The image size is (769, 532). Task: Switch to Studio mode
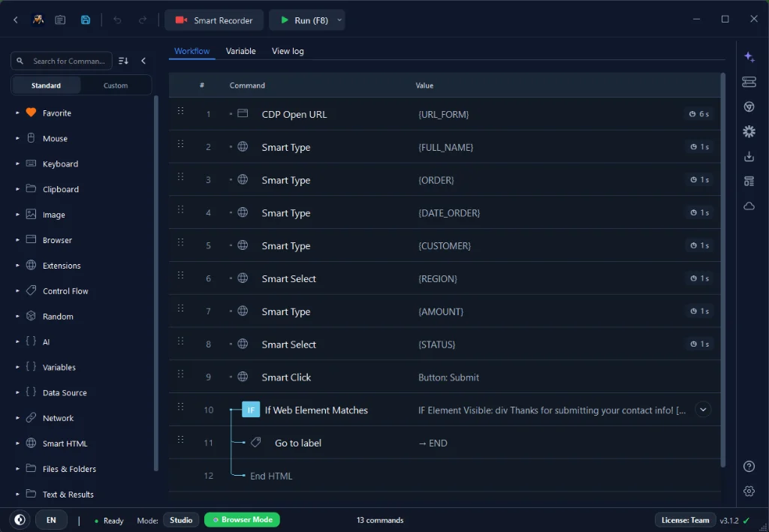181,520
